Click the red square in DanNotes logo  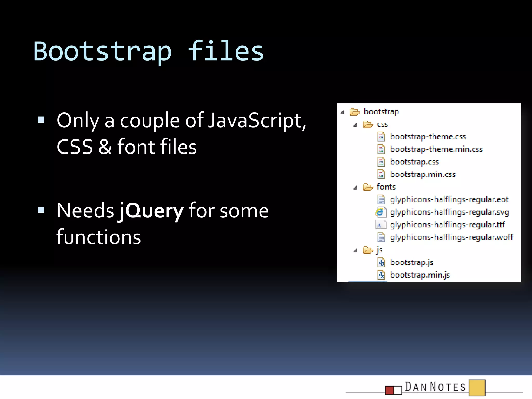tap(390, 390)
